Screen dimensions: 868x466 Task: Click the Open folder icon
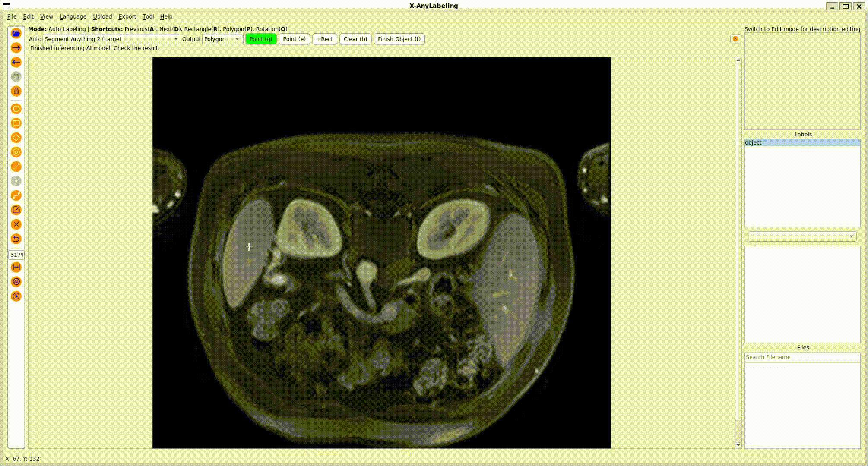coord(16,34)
